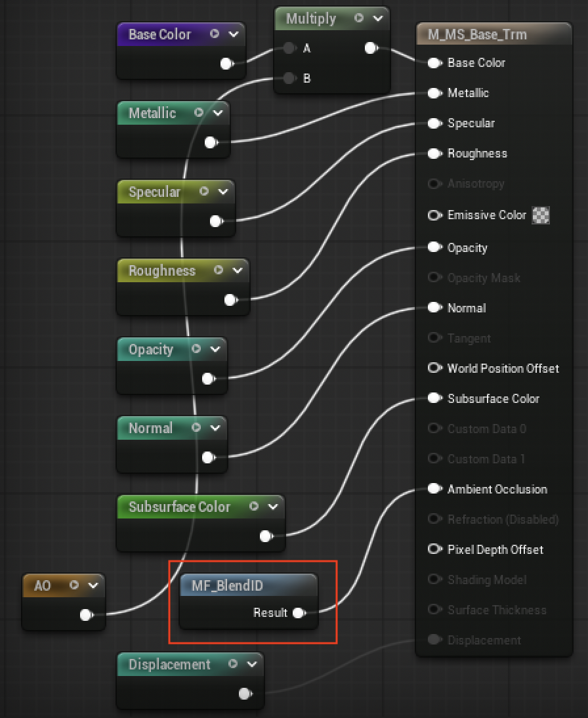This screenshot has width=588, height=718.
Task: Expand the Roughness node chevron
Action: (x=238, y=270)
